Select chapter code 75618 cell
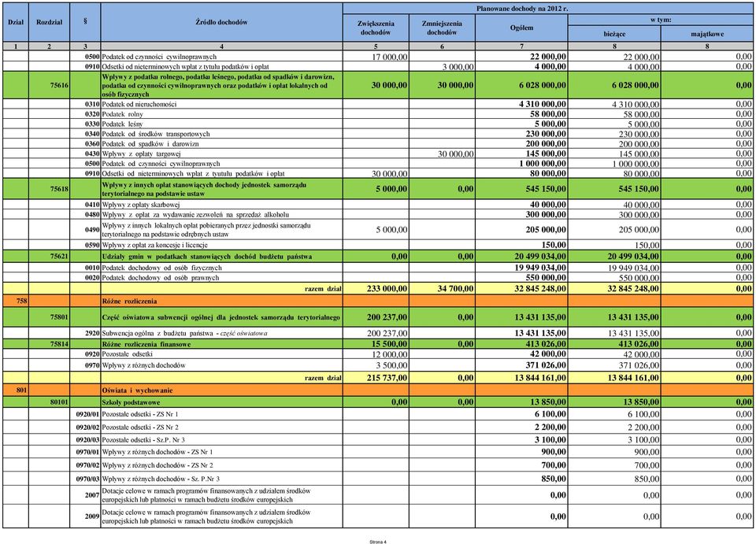This screenshot has height=544, width=756. (x=49, y=189)
